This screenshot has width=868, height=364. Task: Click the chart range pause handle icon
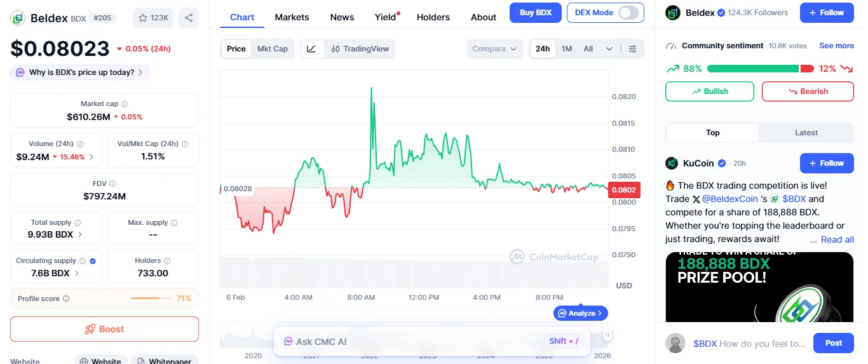pos(607,335)
